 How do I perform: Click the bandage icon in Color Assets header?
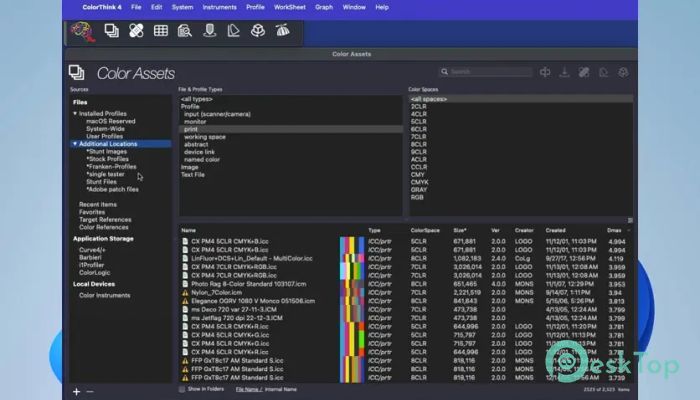584,72
